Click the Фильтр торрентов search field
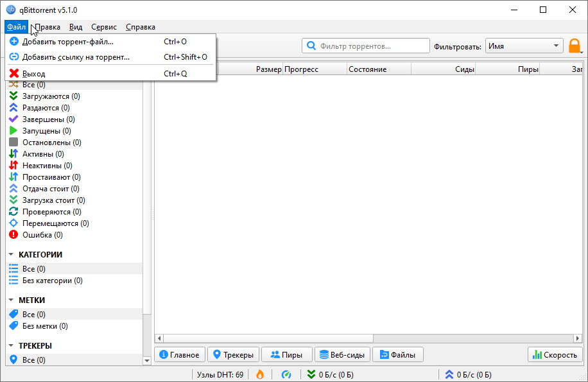 pos(366,46)
